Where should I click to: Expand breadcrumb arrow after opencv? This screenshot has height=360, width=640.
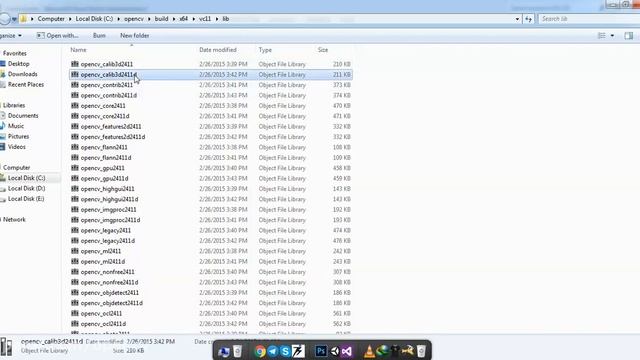pyautogui.click(x=149, y=19)
